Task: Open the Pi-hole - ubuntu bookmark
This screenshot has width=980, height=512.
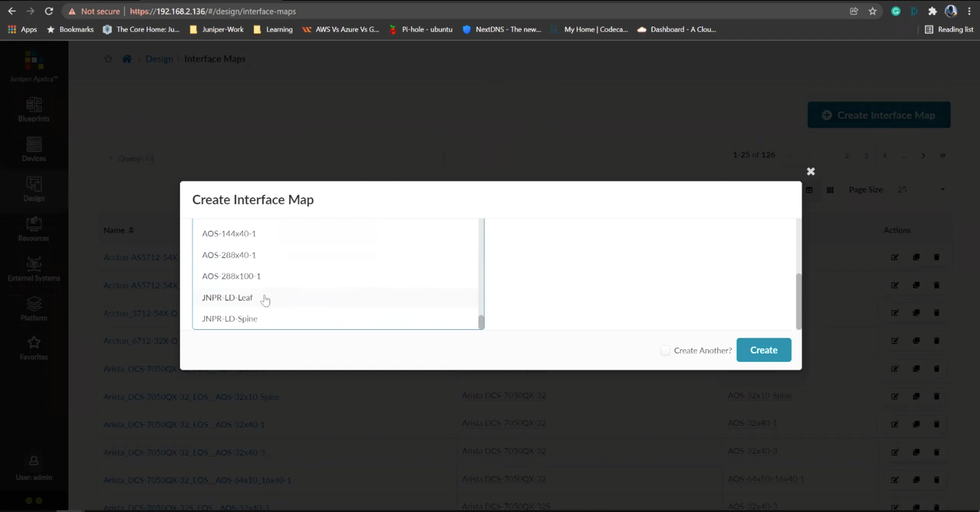Action: 421,29
